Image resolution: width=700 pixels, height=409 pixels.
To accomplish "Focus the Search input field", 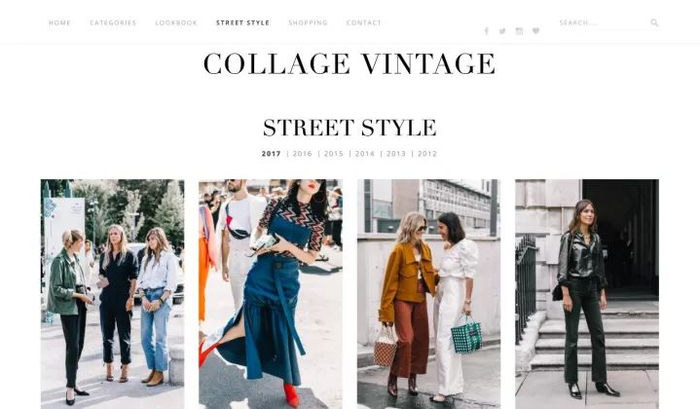I will (x=603, y=23).
